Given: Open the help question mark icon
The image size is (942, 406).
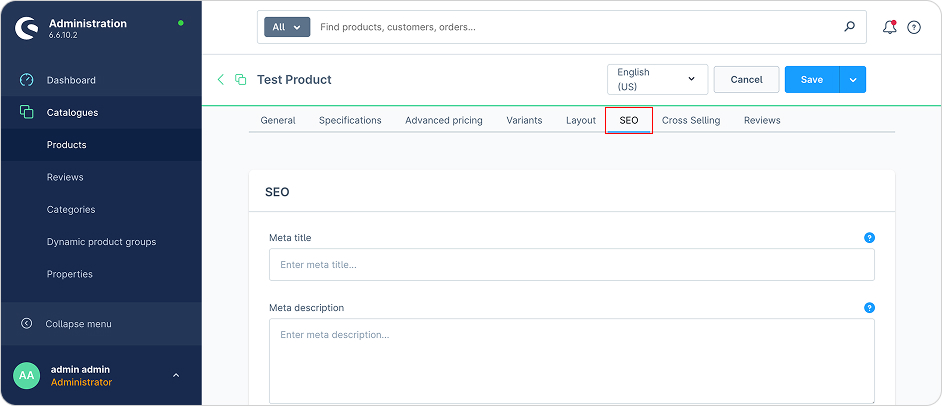Looking at the screenshot, I should (914, 27).
